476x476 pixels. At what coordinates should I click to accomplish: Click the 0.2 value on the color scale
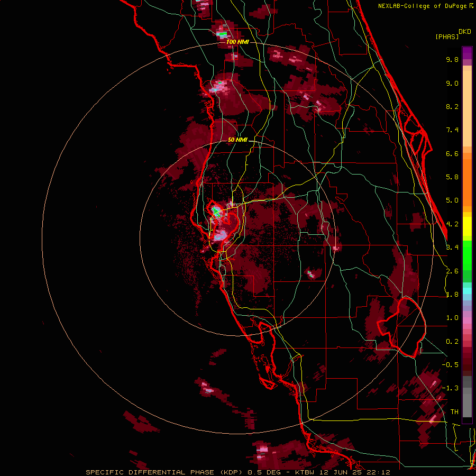coord(452,342)
